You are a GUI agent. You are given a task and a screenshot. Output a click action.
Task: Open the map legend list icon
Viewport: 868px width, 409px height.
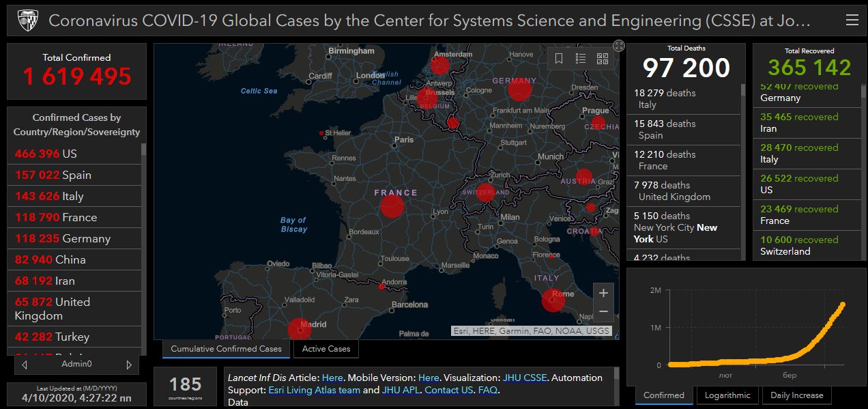point(581,59)
